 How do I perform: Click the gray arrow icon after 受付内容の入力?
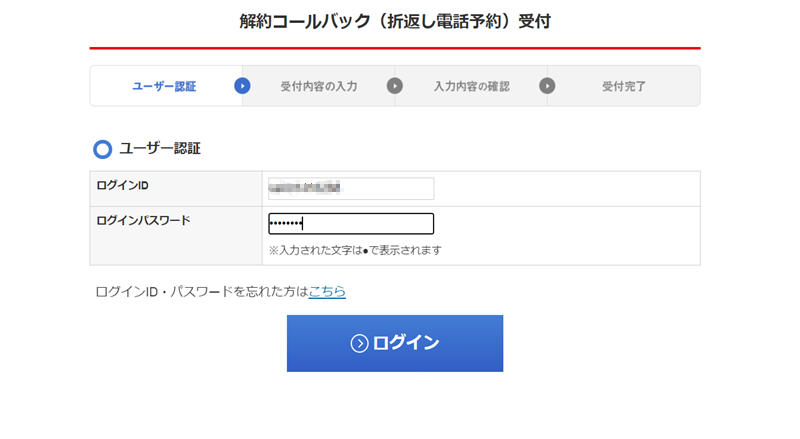394,86
